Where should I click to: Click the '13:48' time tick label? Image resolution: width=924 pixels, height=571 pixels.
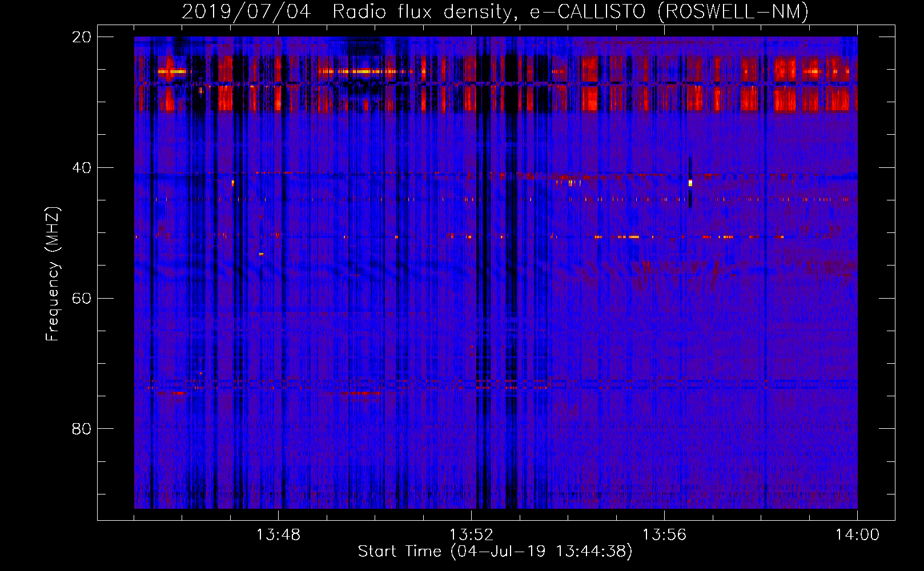coord(278,535)
